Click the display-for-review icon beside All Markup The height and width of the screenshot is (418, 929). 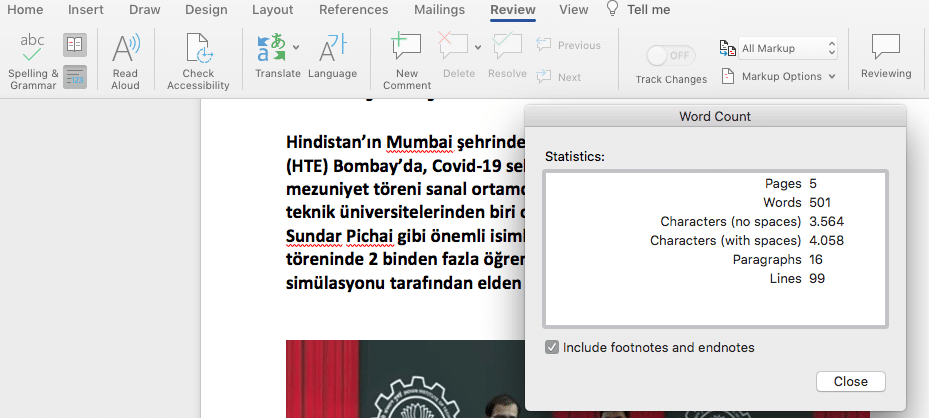pyautogui.click(x=728, y=49)
